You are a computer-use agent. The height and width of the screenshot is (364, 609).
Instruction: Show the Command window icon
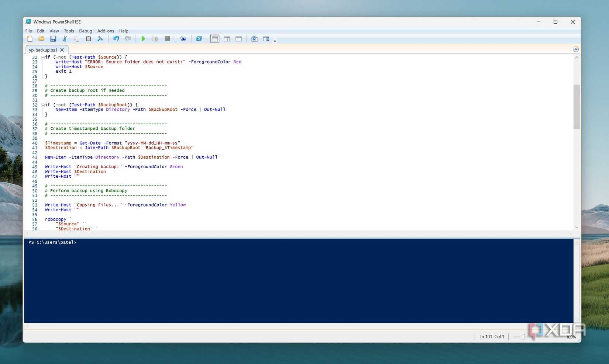pos(254,39)
